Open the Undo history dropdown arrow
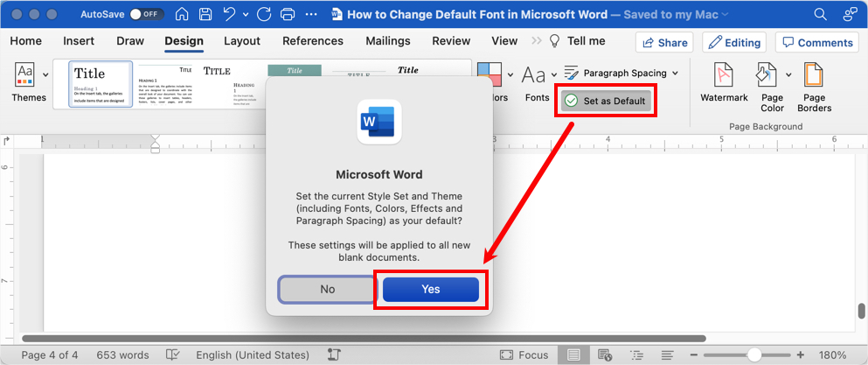Screen dimensions: 868x365 click(x=246, y=14)
